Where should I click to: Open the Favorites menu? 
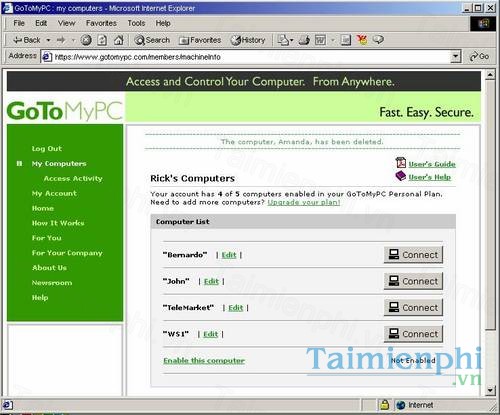[x=101, y=23]
